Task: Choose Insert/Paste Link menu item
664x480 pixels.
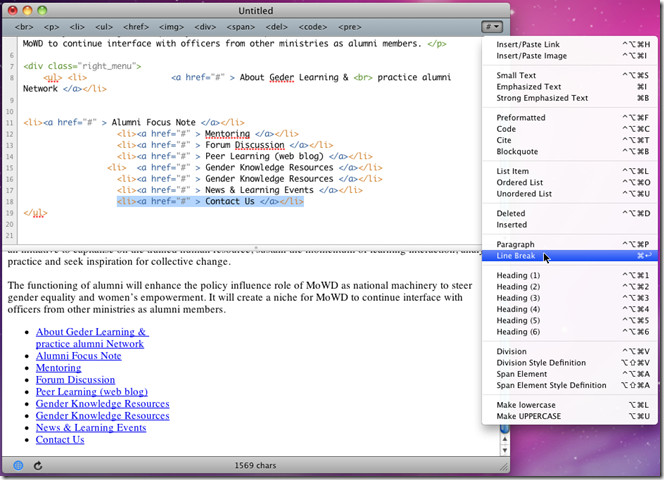Action: click(529, 45)
